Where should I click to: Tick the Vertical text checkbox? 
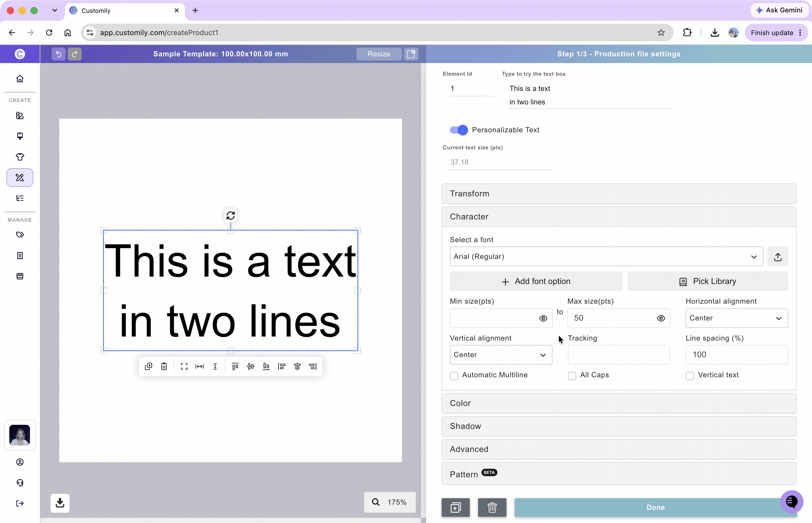click(x=690, y=376)
